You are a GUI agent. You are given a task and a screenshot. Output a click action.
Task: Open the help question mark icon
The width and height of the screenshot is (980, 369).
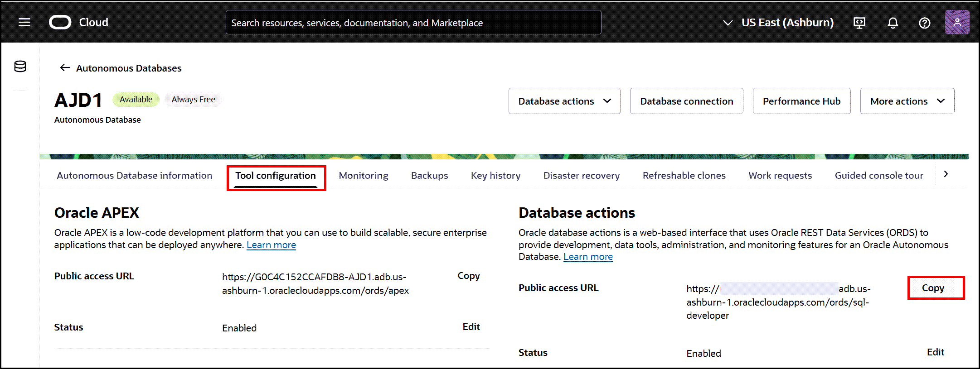925,23
